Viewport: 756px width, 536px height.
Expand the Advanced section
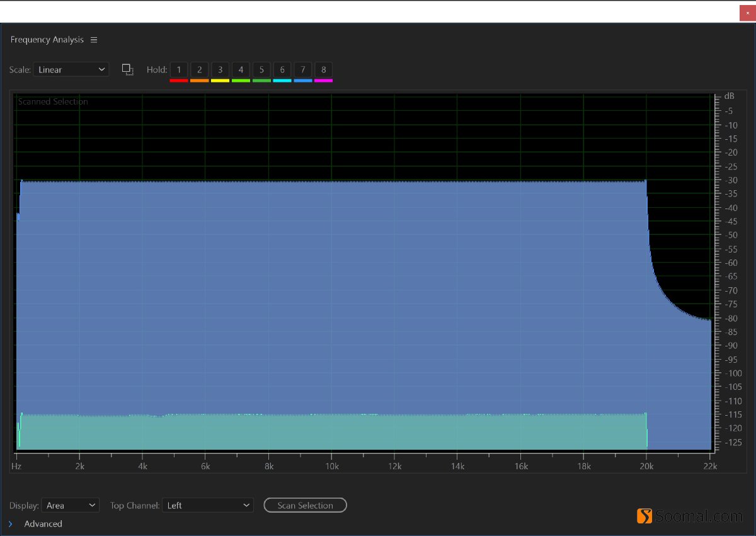[x=38, y=523]
